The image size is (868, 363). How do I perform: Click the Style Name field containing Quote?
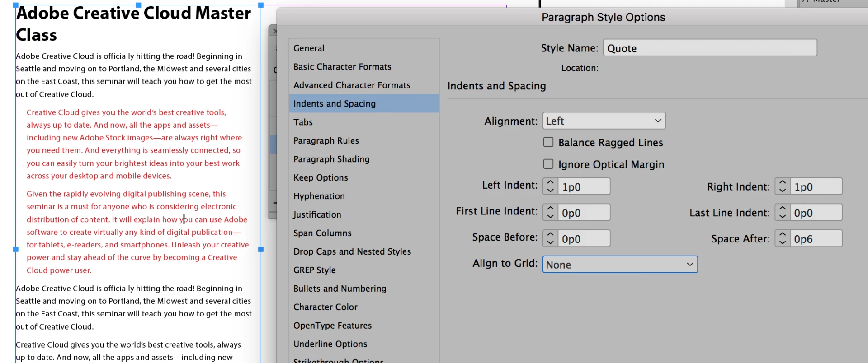(x=710, y=48)
